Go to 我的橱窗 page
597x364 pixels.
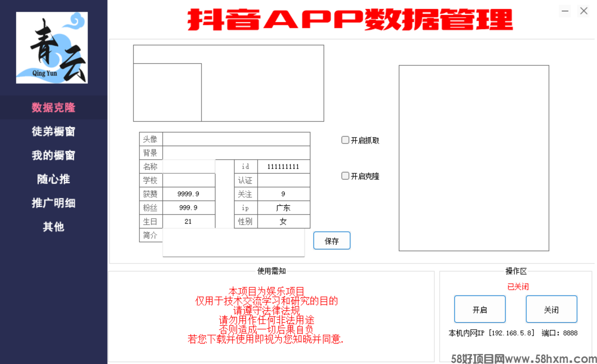(54, 155)
